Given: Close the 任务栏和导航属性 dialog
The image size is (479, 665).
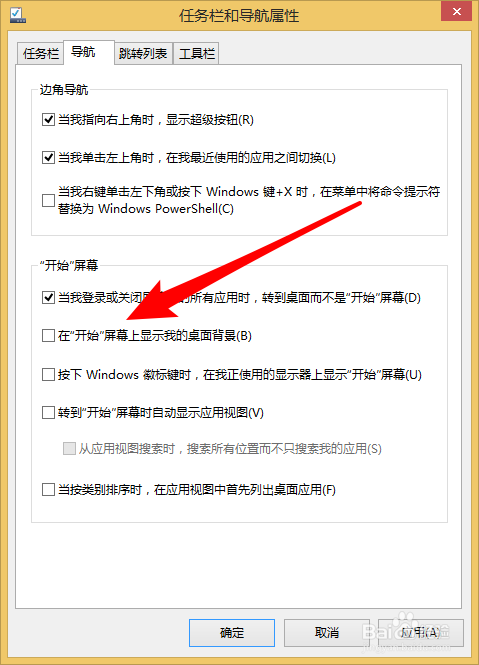Looking at the screenshot, I should coord(457,11).
